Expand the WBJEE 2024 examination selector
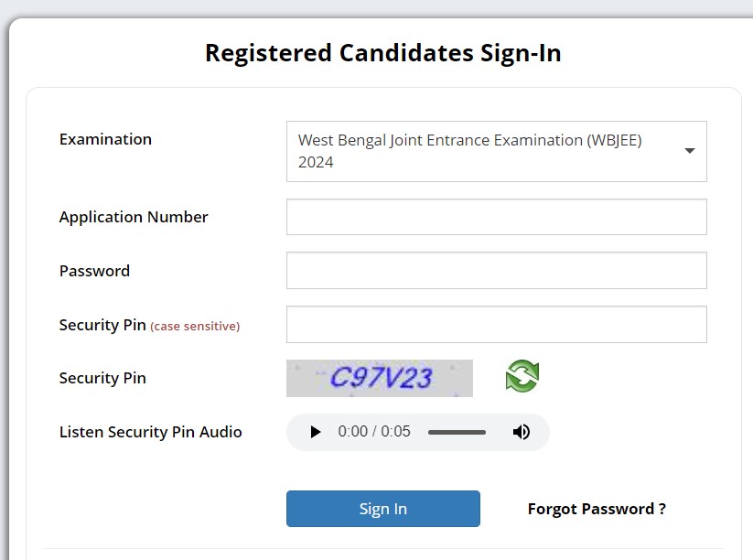 pos(496,152)
